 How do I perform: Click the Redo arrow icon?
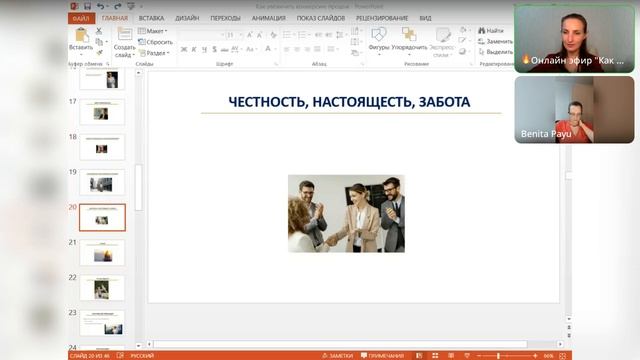[118, 6]
